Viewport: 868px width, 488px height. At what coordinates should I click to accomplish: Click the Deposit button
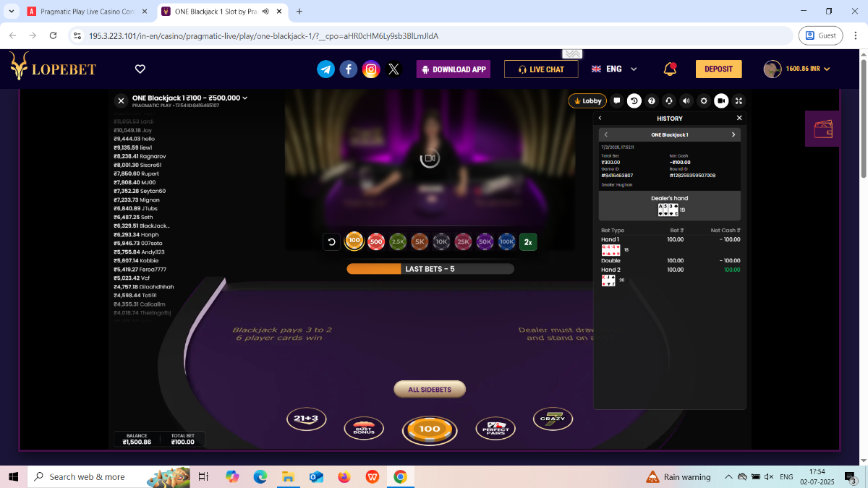(x=719, y=69)
